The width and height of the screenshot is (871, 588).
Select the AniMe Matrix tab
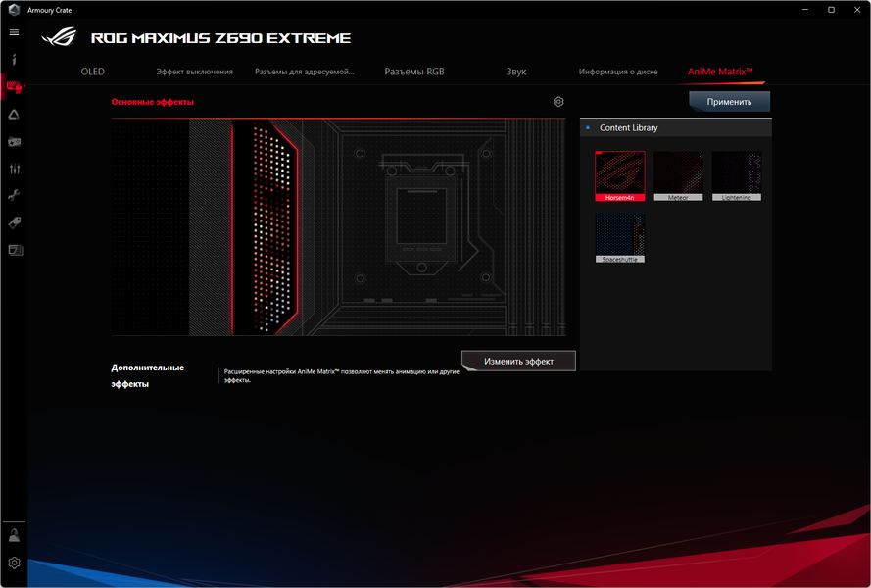point(720,72)
